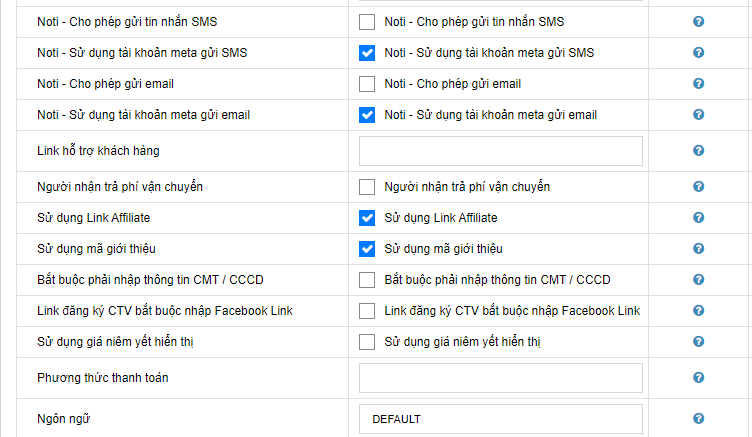752x437 pixels.
Task: Open help for Noti - Cho phép gửi email
Action: coord(698,84)
